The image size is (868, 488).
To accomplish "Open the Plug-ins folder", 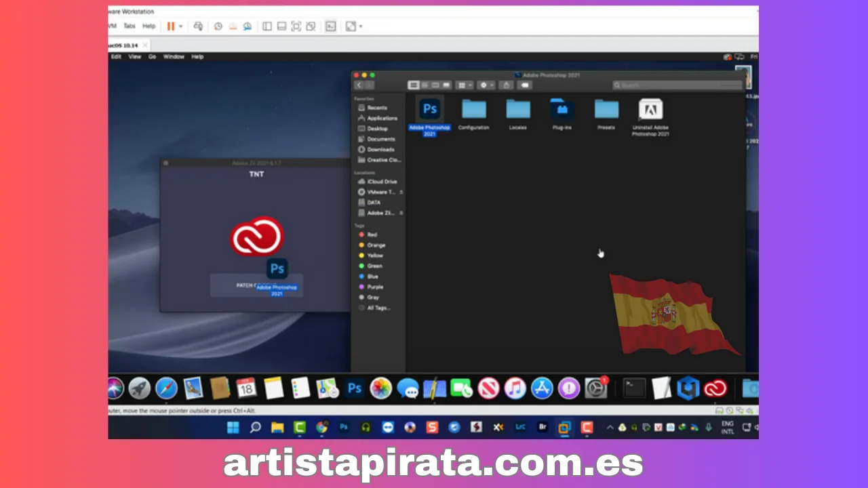I will point(561,109).
